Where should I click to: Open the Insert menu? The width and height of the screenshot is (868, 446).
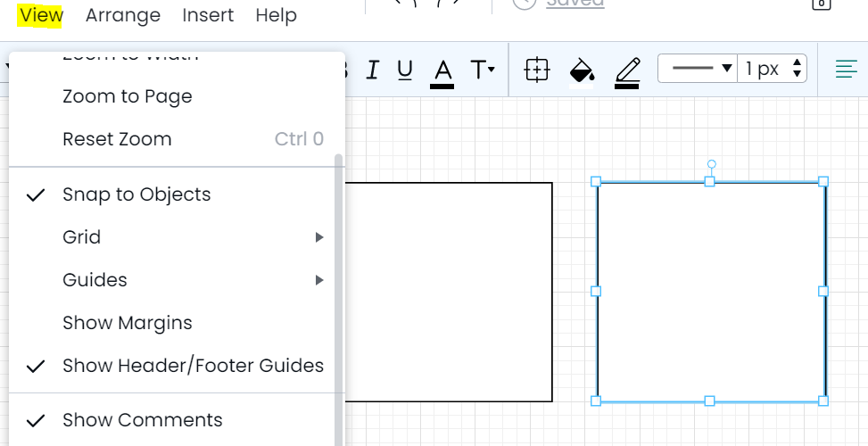tap(208, 15)
